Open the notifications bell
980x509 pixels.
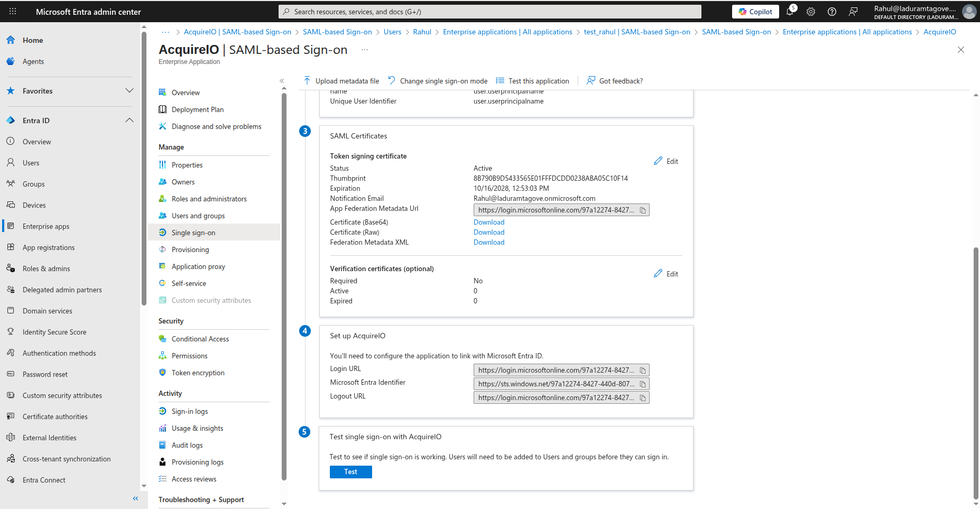pos(790,12)
